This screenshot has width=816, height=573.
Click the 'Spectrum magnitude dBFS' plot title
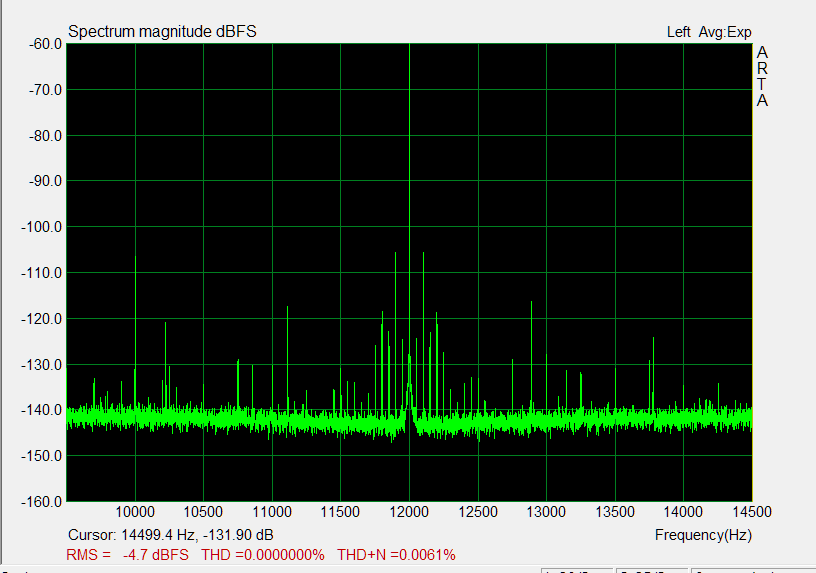click(x=162, y=32)
